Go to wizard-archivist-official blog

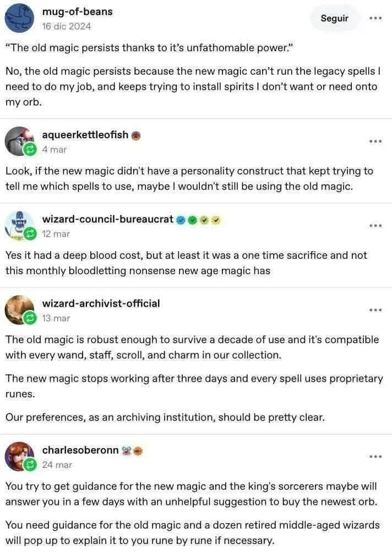[101, 303]
